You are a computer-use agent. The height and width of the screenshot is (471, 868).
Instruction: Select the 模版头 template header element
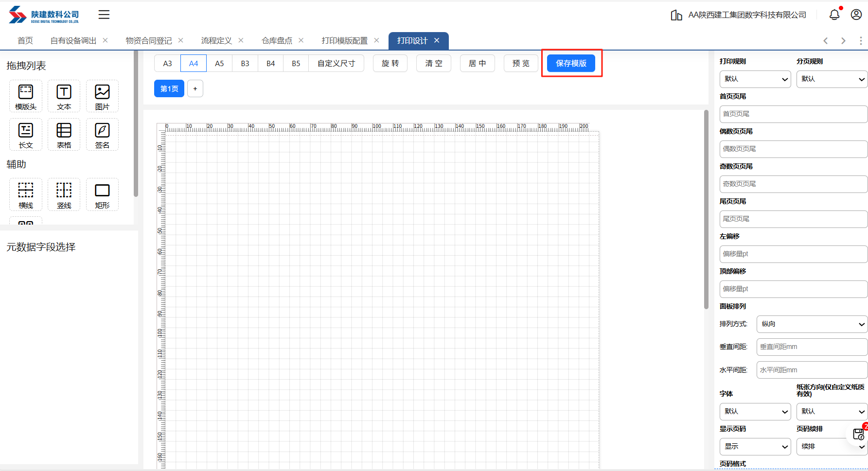coord(26,96)
